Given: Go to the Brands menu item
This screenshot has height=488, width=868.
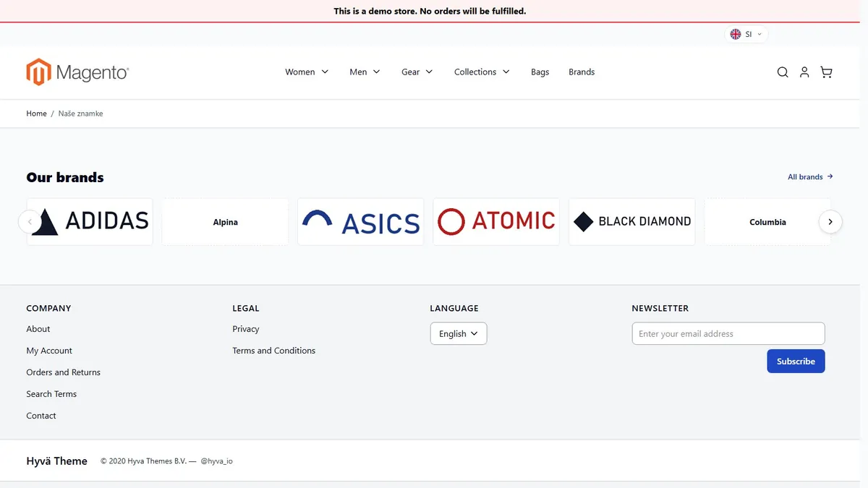Looking at the screenshot, I should [x=582, y=72].
